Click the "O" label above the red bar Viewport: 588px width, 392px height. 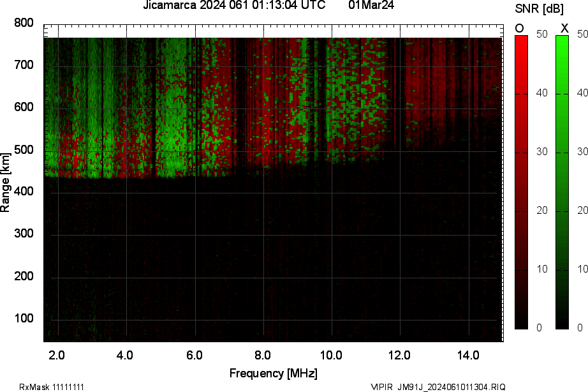pyautogui.click(x=520, y=28)
